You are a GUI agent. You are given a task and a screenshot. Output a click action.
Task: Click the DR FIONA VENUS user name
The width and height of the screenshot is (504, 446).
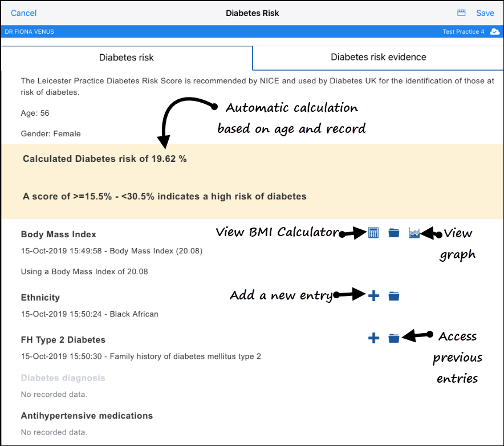(30, 32)
